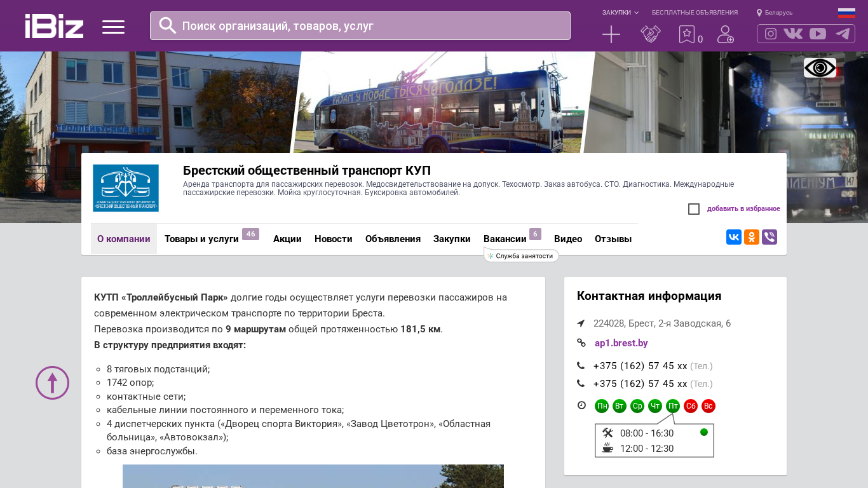Click the work tools icon beside 08:00
This screenshot has height=488, width=868.
(x=607, y=433)
